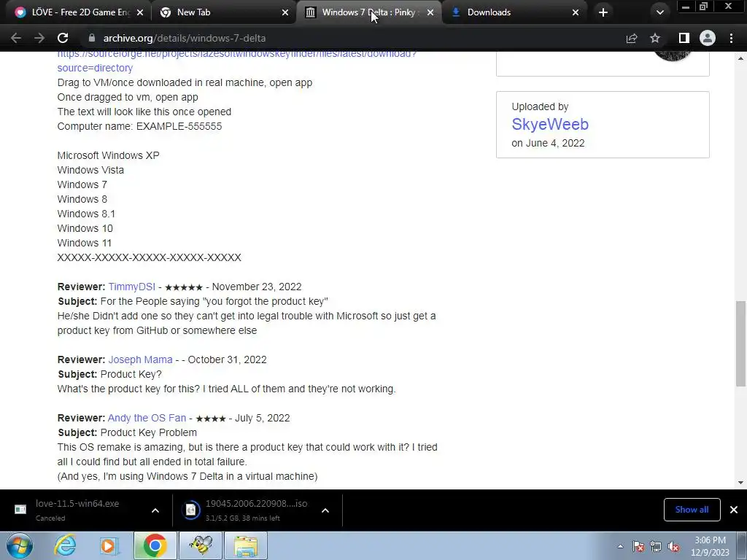The image size is (747, 560).
Task: Click Show all downloads button
Action: coord(692,510)
